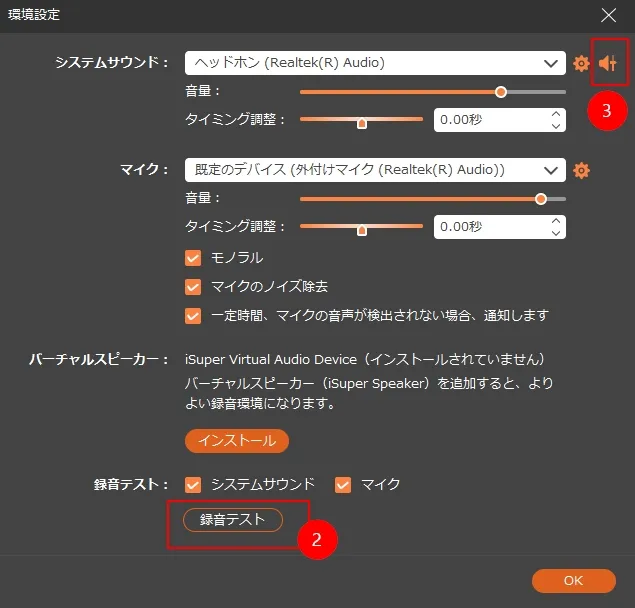Adjust the microphone 音量 slider
Viewport: 635px width, 608px height.
(x=433, y=199)
